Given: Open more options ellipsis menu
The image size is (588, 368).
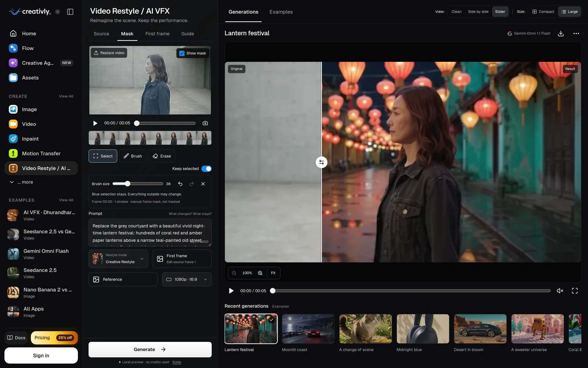Looking at the screenshot, I should click(576, 33).
